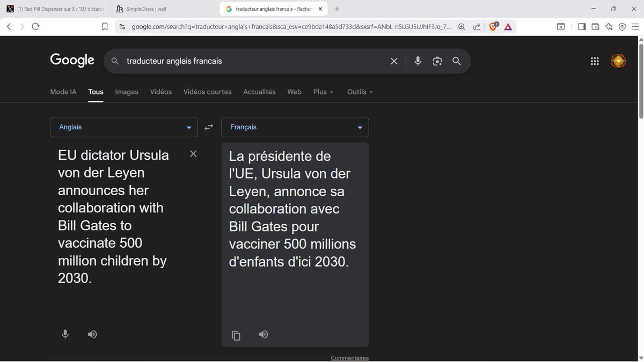Open the Brave Wallet icon
The height and width of the screenshot is (362, 644).
click(x=595, y=26)
